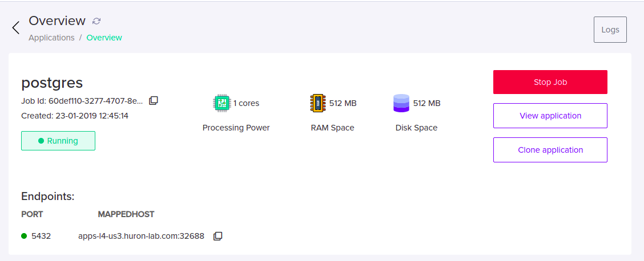This screenshot has width=644, height=261.
Task: Stop the running postgres job
Action: [x=550, y=82]
